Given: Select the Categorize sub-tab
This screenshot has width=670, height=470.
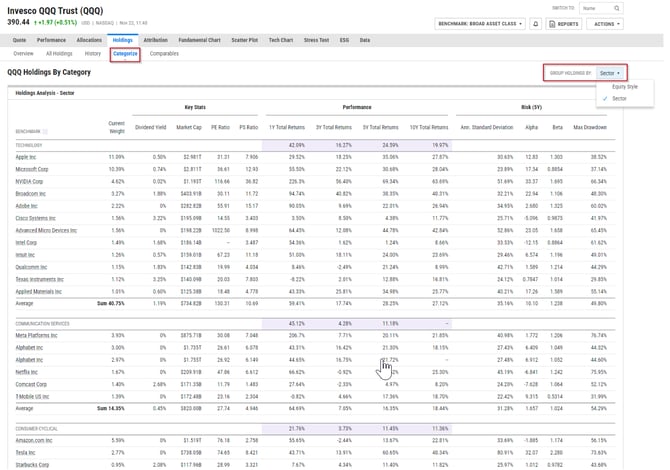Looking at the screenshot, I should pyautogui.click(x=126, y=54).
